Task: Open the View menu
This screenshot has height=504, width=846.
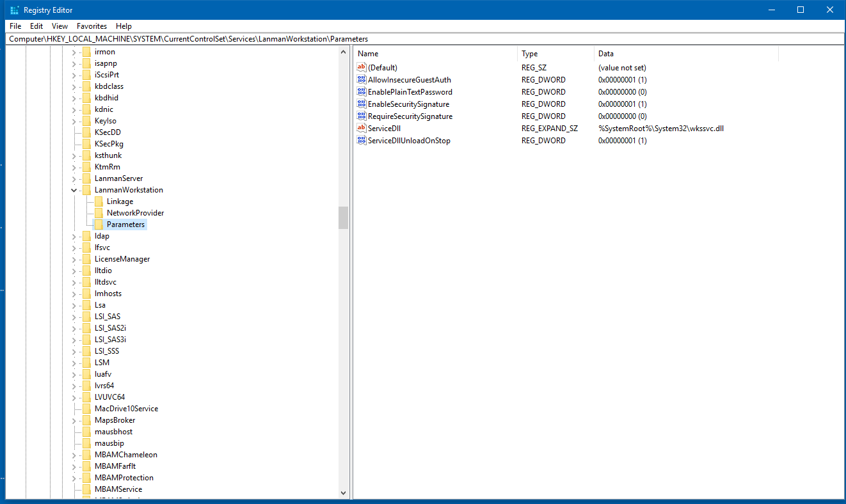Action: [x=60, y=26]
